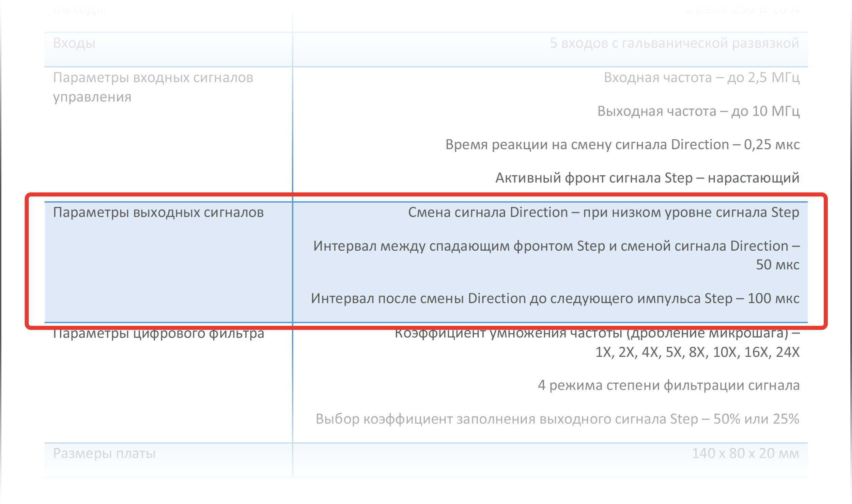Viewport: 852px width, 504px height.
Task: Click the '1X, 2X, 4X, 5X…24X' multiplier list
Action: (697, 352)
